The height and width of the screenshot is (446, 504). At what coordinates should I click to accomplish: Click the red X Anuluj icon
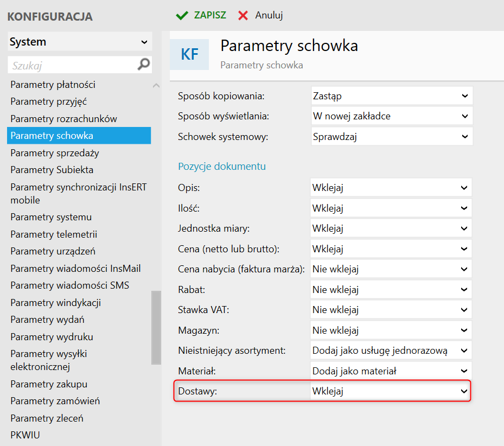243,15
